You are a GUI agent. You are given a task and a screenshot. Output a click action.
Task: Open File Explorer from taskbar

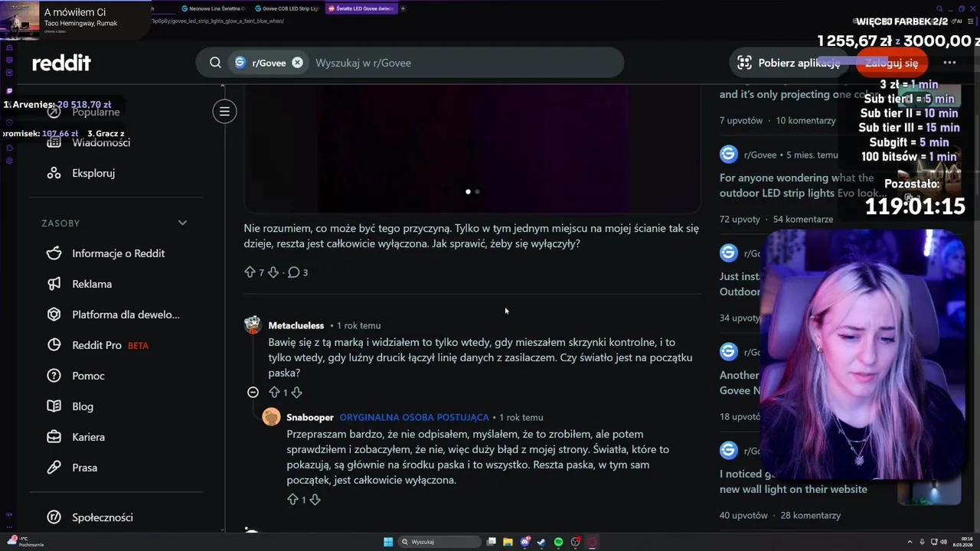[x=508, y=542]
